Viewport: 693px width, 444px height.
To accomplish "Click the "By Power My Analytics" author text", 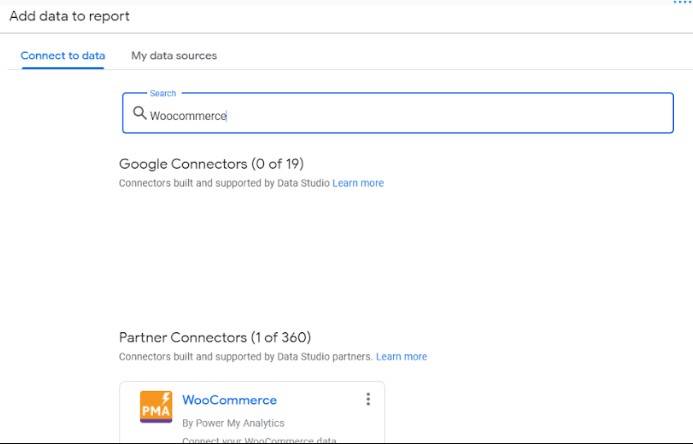I will point(233,423).
